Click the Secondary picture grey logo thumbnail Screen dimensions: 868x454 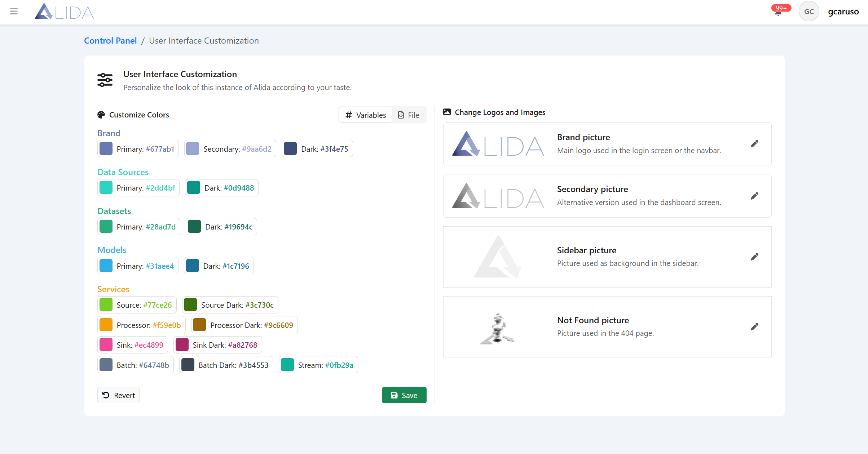point(498,196)
